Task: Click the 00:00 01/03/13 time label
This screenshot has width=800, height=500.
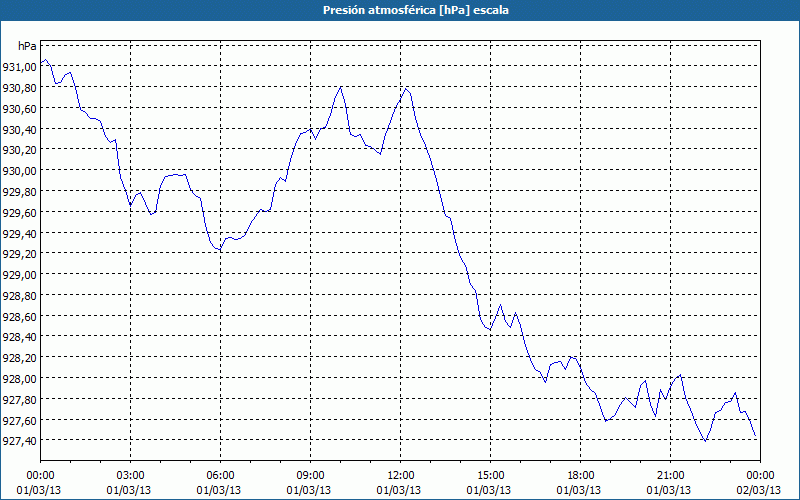Action: tap(39, 483)
